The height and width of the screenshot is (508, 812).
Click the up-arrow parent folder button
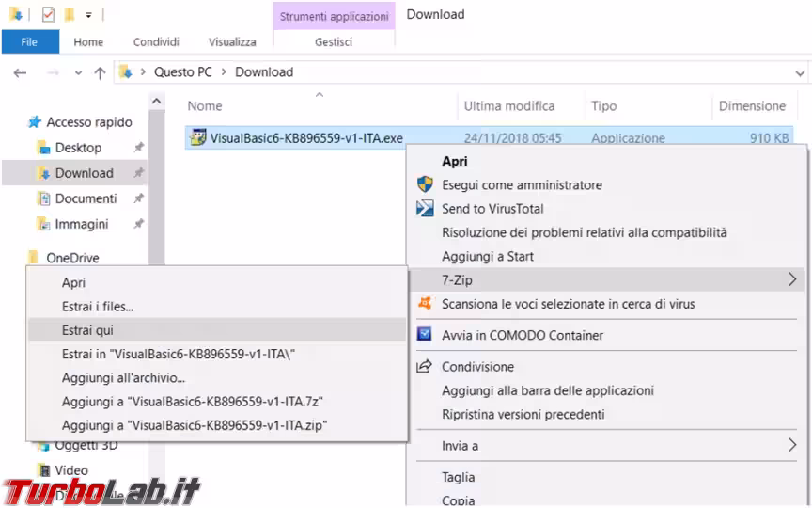(100, 72)
